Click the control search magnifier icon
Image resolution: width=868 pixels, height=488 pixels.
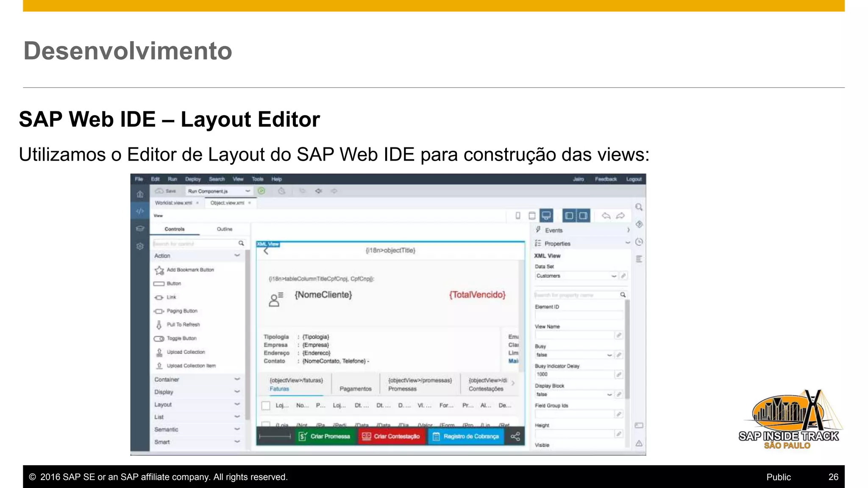(241, 243)
